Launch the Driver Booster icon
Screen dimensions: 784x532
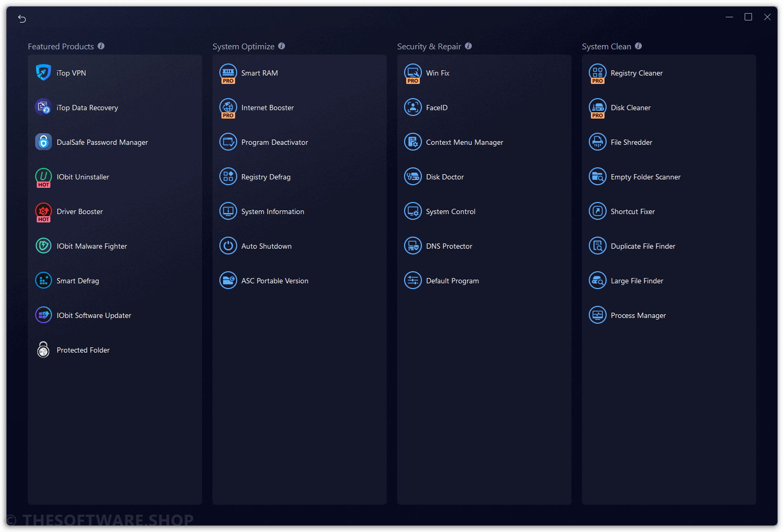tap(44, 212)
